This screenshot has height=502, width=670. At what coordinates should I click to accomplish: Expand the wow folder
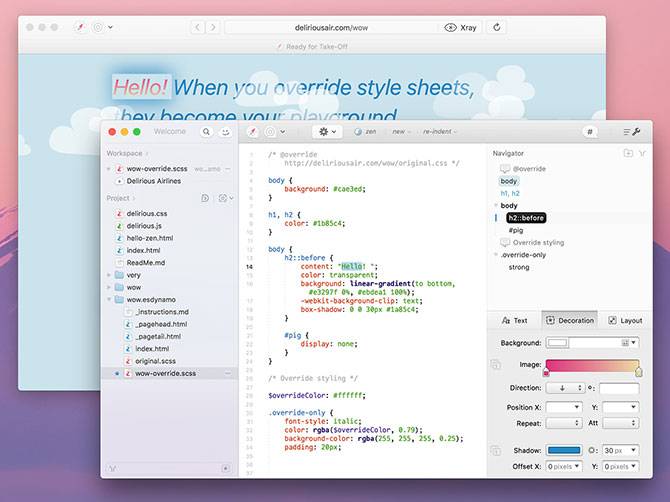[x=109, y=288]
